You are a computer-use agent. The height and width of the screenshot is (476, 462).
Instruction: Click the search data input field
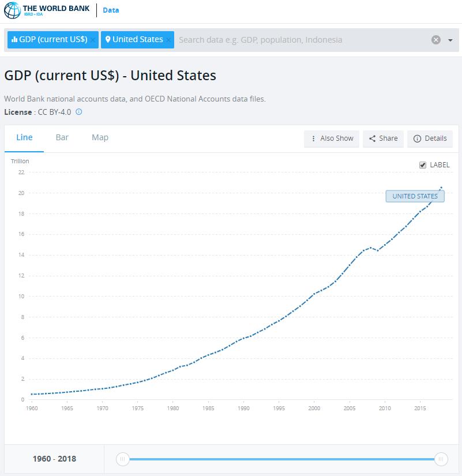[x=300, y=40]
